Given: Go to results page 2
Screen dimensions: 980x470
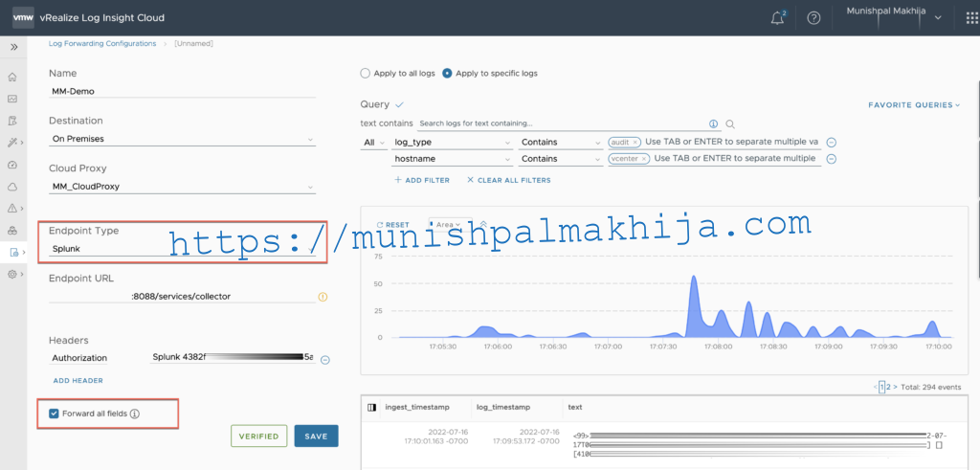Looking at the screenshot, I should point(889,387).
